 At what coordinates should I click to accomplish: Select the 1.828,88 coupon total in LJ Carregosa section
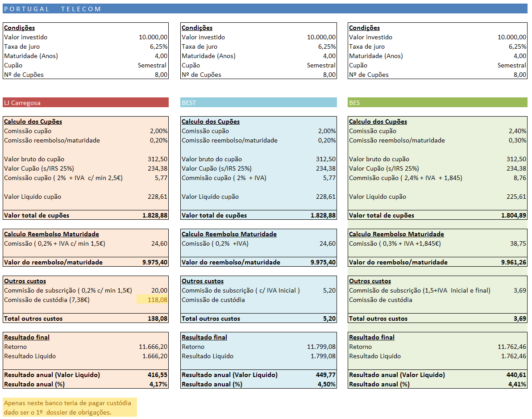click(155, 215)
